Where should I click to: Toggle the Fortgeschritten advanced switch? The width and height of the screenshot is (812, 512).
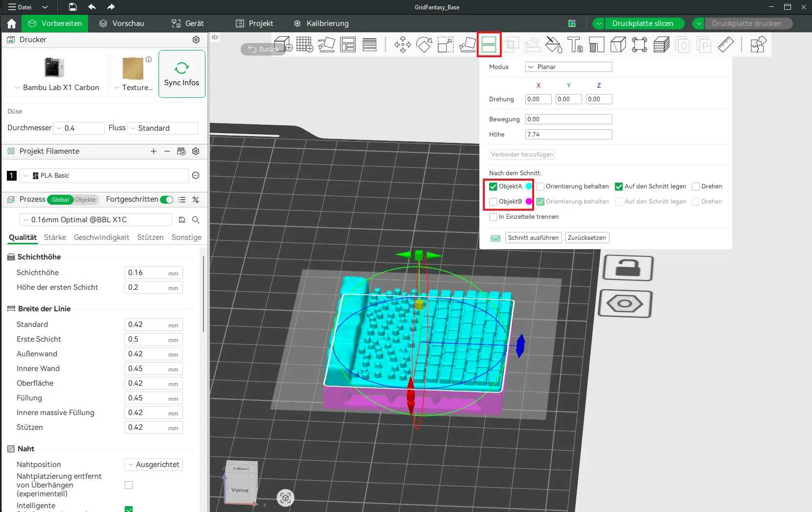point(167,200)
